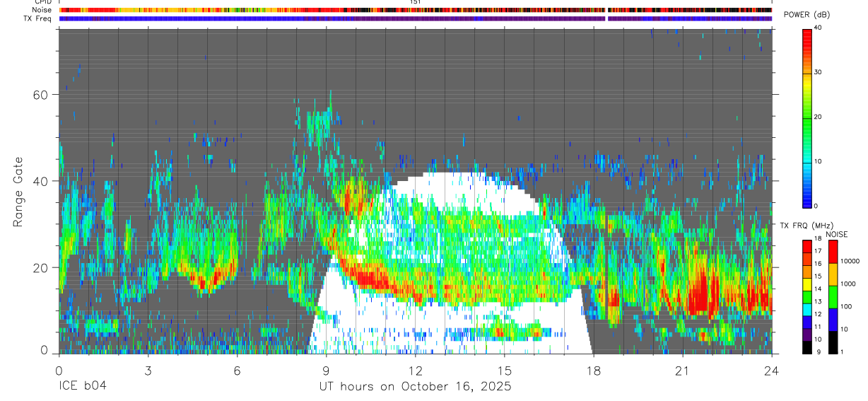Screen dimensions: 868x401
Task: Click the blue 10 swatch in NOISE legend
Action: pyautogui.click(x=833, y=320)
